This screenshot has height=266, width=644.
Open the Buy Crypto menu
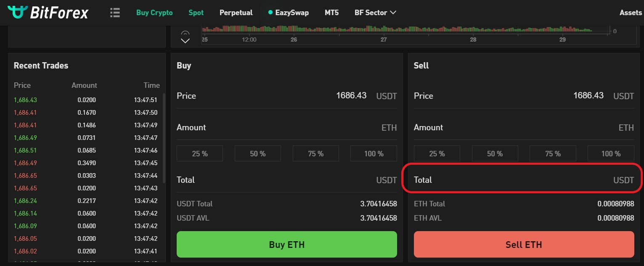tap(154, 13)
